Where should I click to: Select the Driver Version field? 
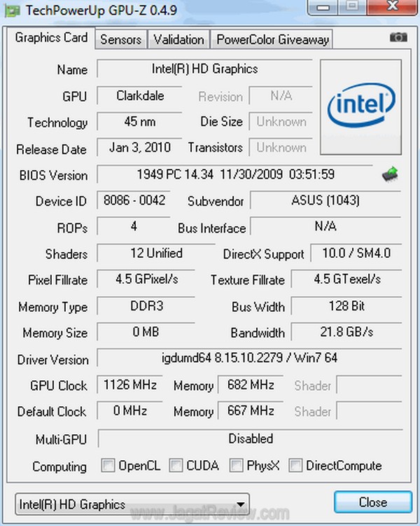[x=248, y=359]
